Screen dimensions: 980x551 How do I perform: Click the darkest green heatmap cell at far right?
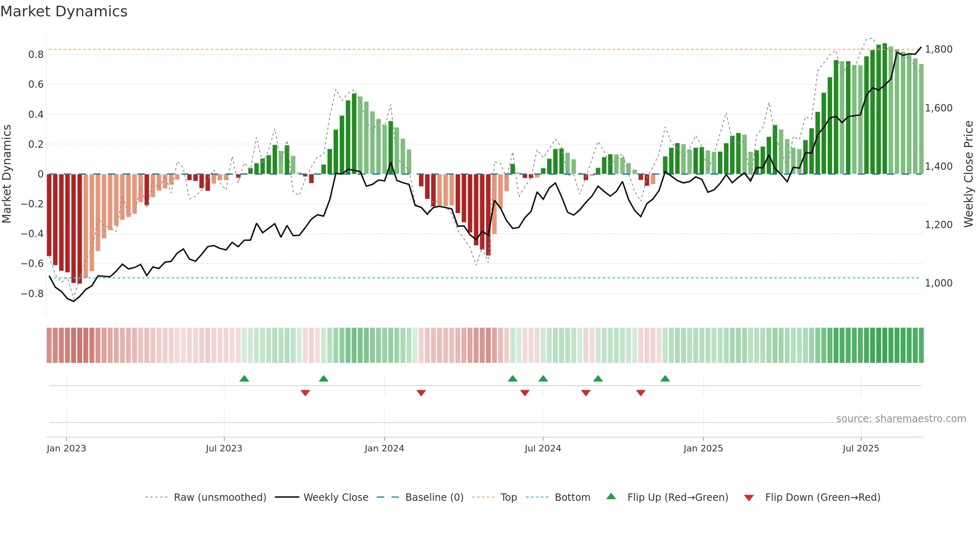click(921, 345)
